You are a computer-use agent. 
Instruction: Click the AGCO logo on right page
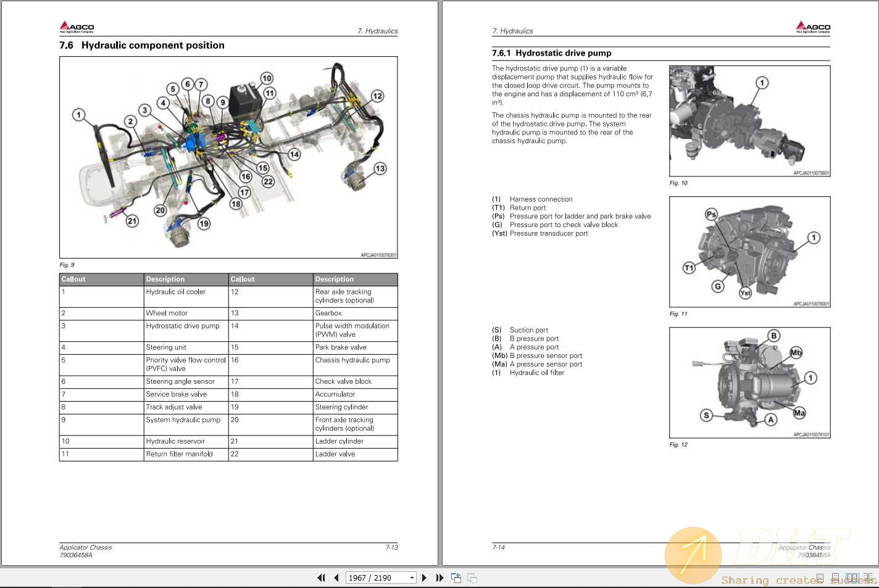click(x=813, y=27)
